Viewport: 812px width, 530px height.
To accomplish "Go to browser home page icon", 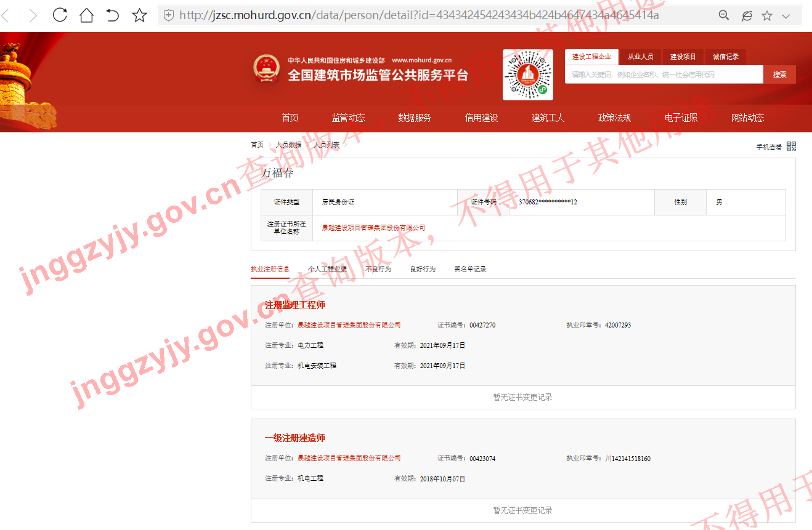I will point(86,15).
